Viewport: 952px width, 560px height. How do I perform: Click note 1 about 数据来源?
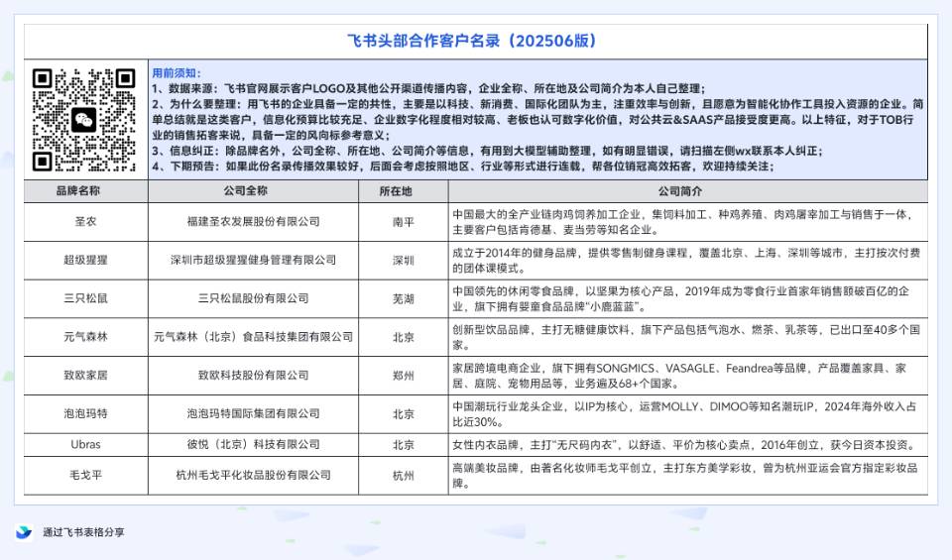428,88
